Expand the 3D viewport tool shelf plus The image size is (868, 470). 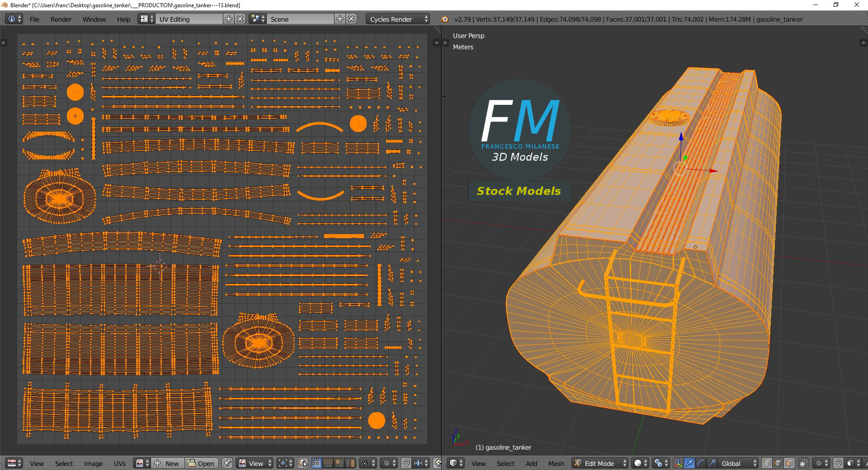coord(445,42)
